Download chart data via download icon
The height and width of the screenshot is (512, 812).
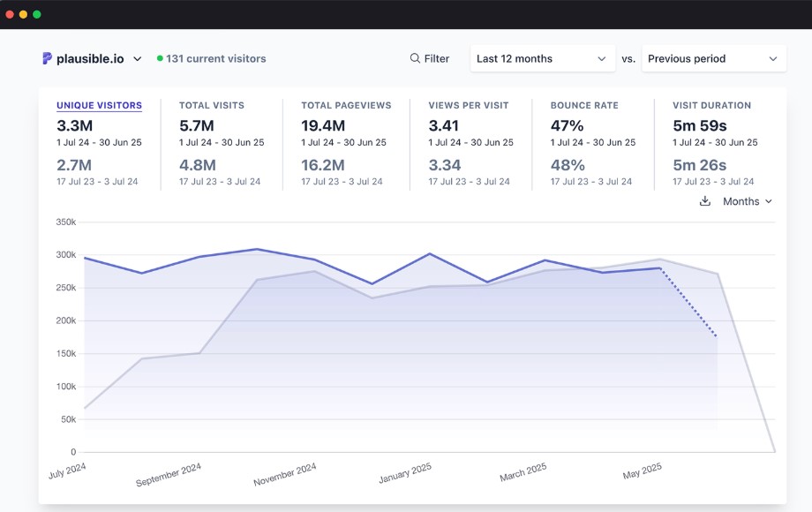pos(704,201)
